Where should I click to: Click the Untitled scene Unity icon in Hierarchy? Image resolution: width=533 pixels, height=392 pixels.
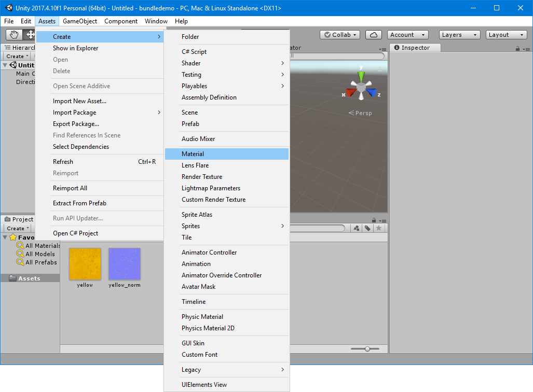pyautogui.click(x=13, y=65)
